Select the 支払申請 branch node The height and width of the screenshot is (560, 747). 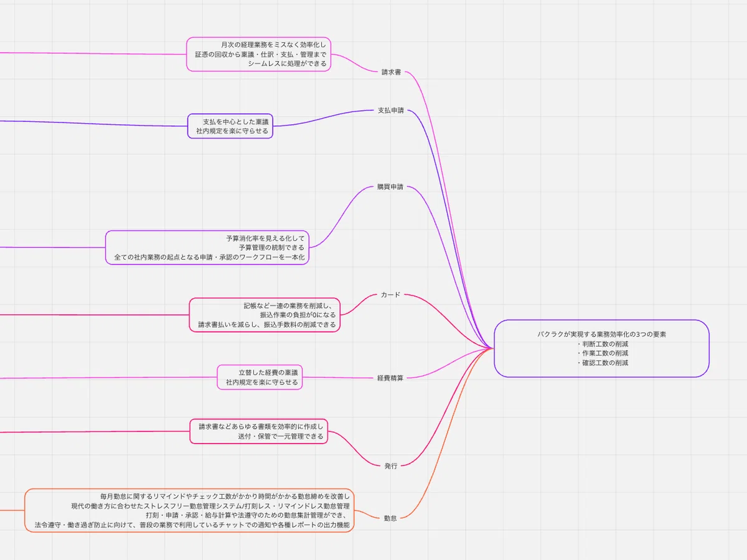(391, 111)
